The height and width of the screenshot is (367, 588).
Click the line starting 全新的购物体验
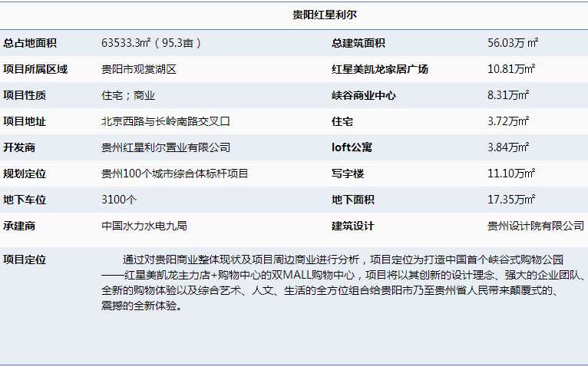tap(330, 290)
